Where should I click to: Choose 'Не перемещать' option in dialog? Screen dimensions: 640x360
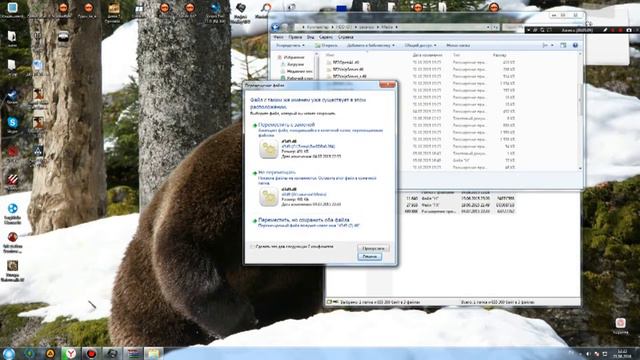(x=277, y=173)
